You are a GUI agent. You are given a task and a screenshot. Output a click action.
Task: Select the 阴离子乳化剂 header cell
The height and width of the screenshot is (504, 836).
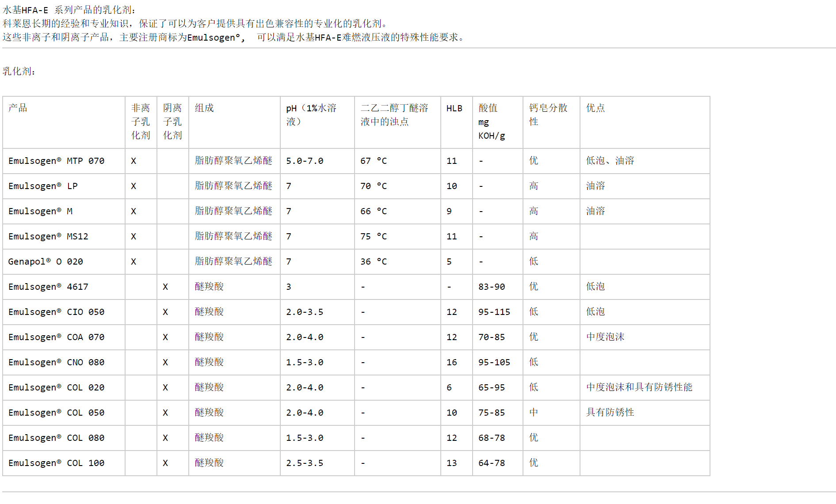[172, 122]
